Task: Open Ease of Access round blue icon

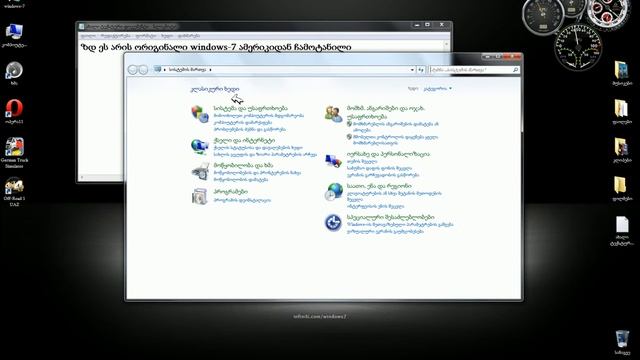Action: pyautogui.click(x=333, y=222)
